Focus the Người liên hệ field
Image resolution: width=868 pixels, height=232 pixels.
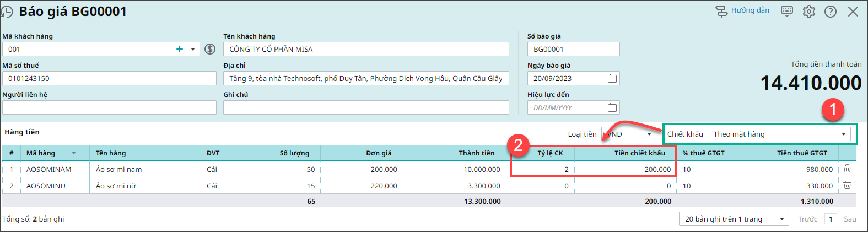point(109,107)
